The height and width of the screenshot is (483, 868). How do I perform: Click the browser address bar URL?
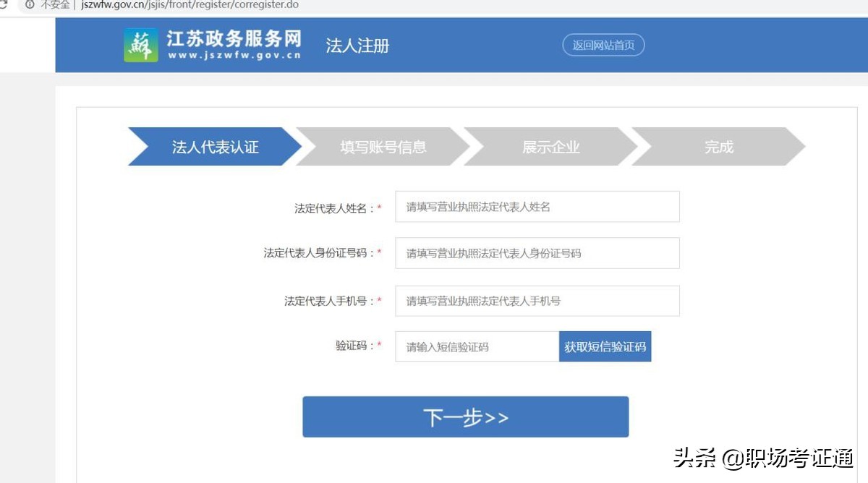[x=190, y=5]
